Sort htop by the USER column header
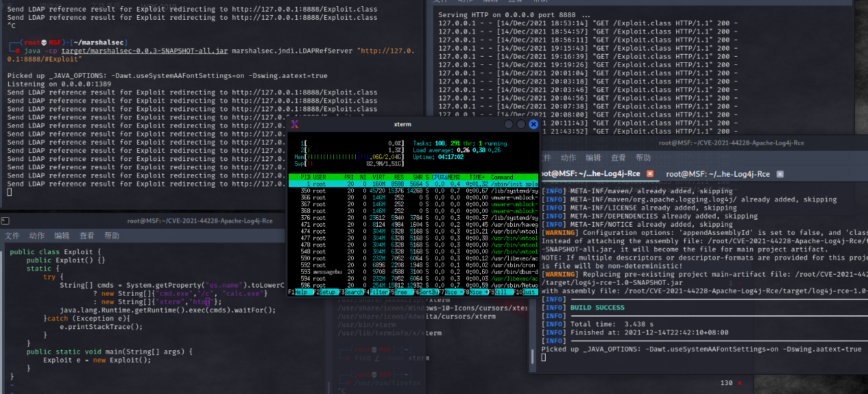The width and height of the screenshot is (868, 394). [x=320, y=178]
